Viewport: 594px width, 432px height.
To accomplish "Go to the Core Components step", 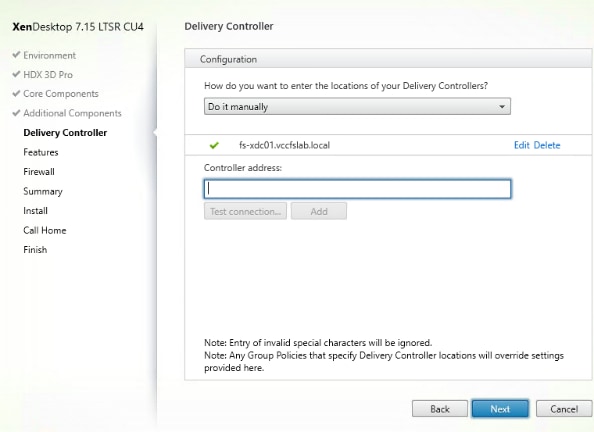I will point(61,94).
